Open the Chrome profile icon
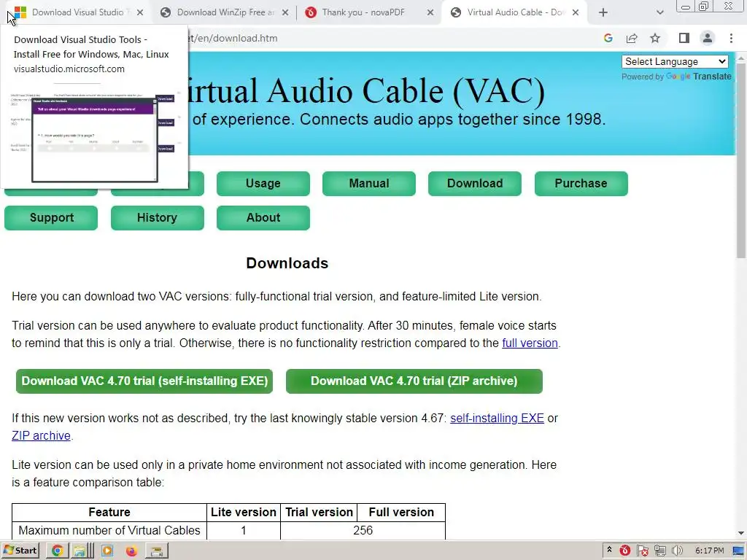747x560 pixels. pos(708,38)
